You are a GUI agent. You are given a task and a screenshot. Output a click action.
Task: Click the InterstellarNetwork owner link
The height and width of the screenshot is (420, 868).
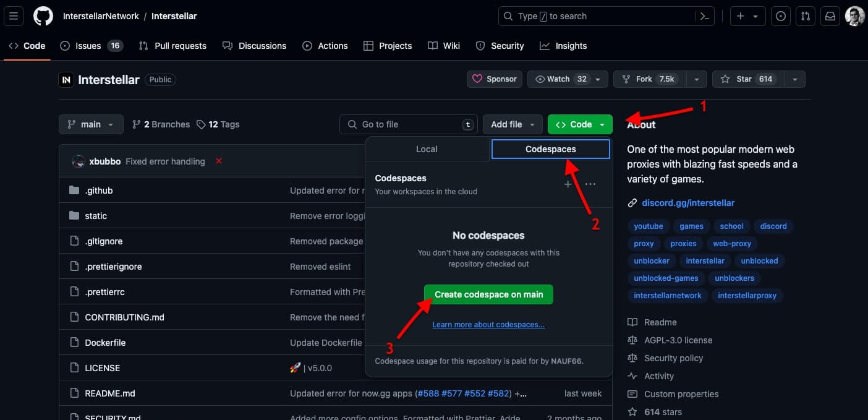101,16
